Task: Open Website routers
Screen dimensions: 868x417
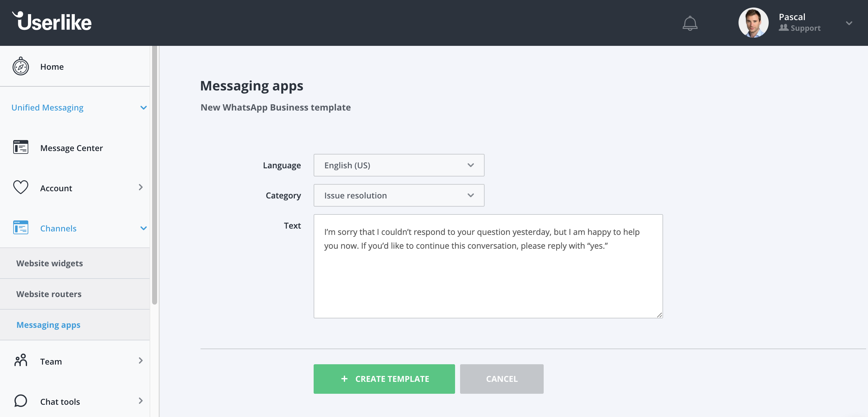Action: (75, 294)
